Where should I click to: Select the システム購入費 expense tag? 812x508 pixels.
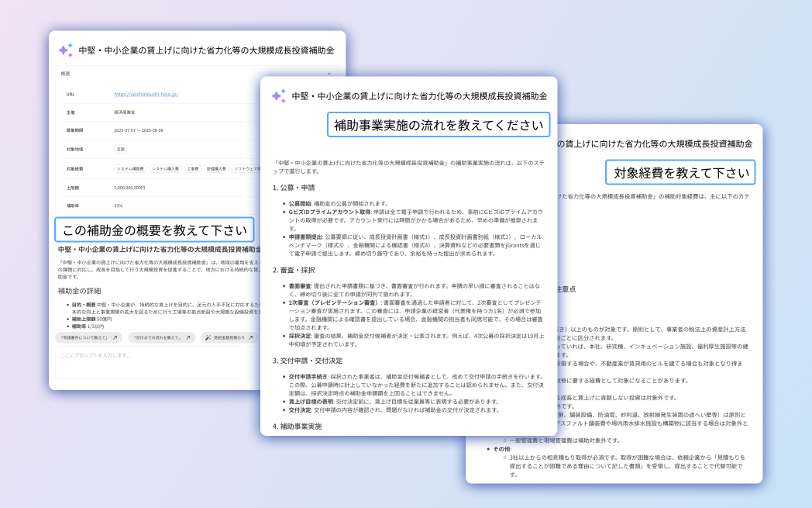[x=165, y=168]
